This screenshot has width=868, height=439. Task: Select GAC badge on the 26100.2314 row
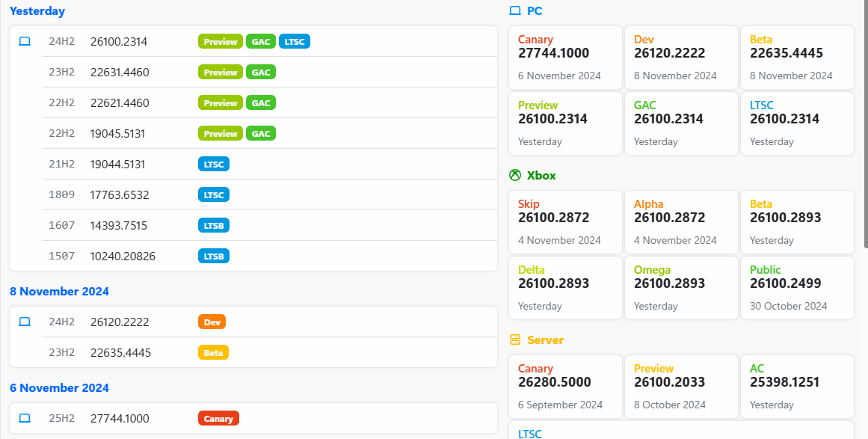pyautogui.click(x=261, y=42)
